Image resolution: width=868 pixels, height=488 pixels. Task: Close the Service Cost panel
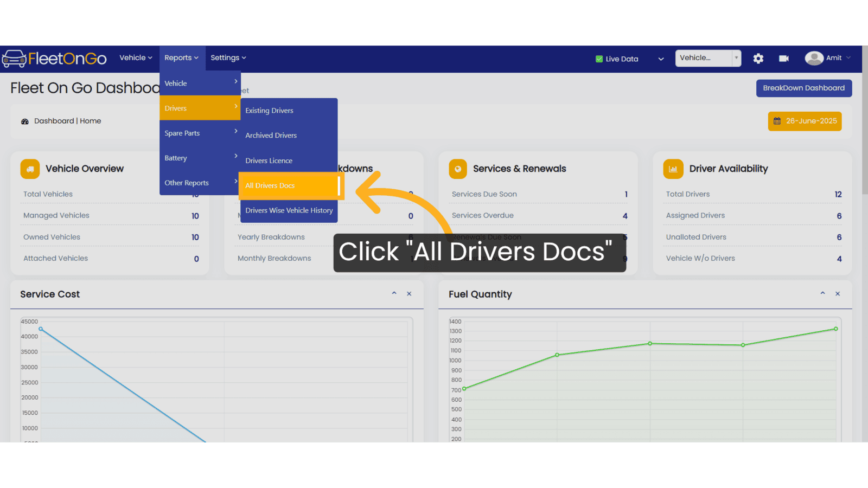(409, 294)
